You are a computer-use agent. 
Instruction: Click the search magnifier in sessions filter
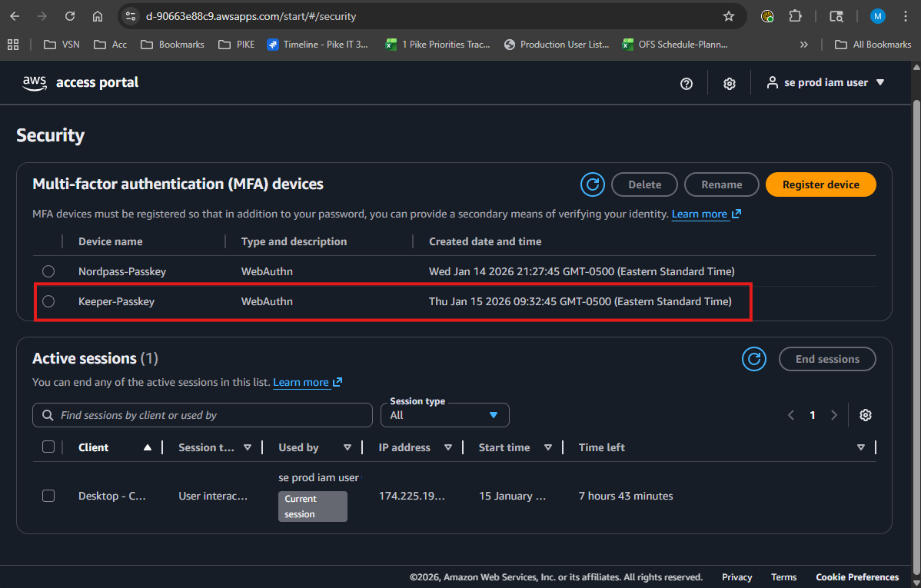coord(48,415)
